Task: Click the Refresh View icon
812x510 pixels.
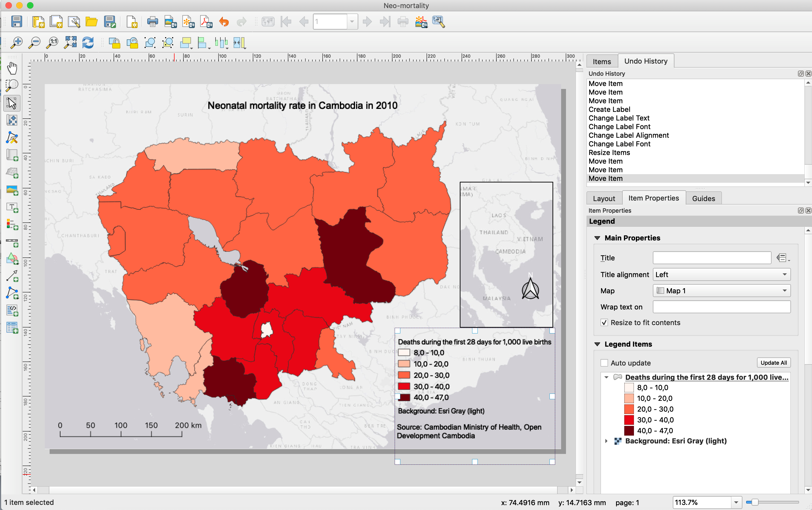Action: [x=88, y=43]
